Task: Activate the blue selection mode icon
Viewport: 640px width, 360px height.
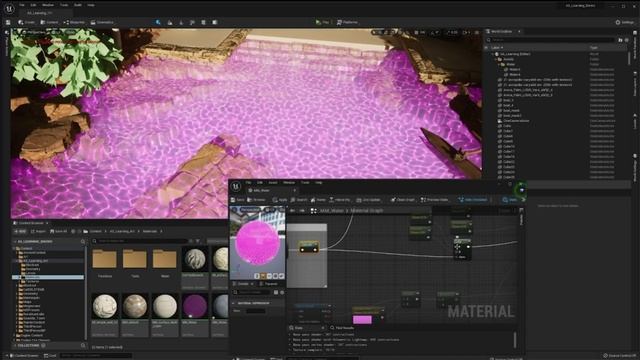Action: tap(158, 22)
